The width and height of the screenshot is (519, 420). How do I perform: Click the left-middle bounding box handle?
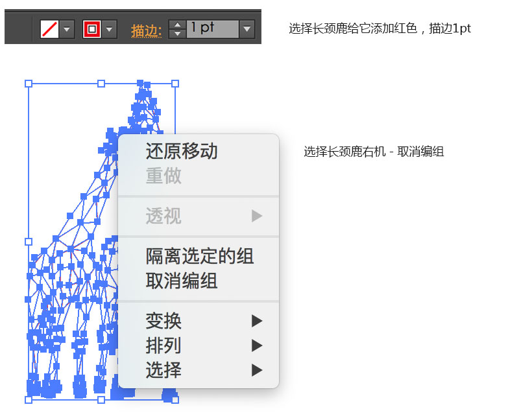point(29,242)
